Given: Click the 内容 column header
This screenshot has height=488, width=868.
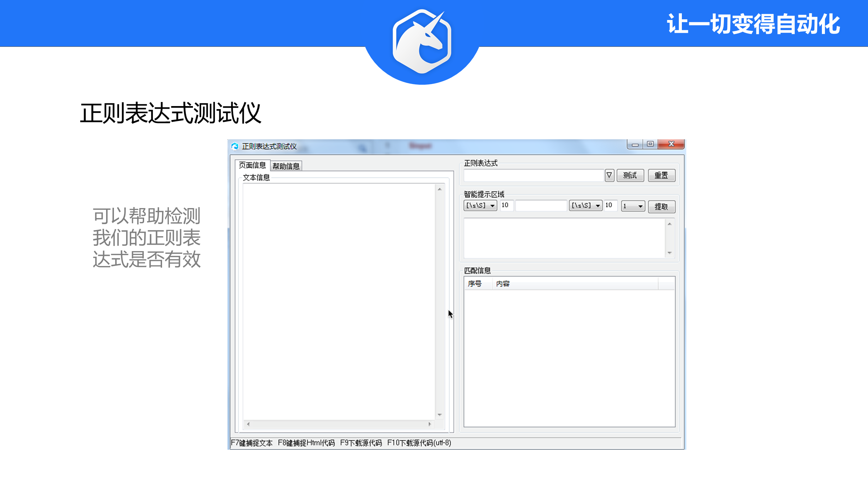Looking at the screenshot, I should 503,284.
